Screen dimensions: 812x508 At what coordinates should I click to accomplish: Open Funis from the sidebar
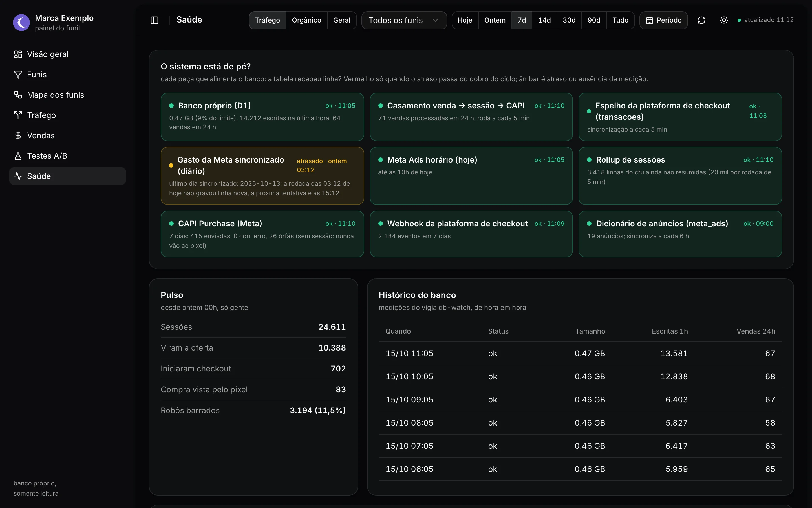pos(67,75)
